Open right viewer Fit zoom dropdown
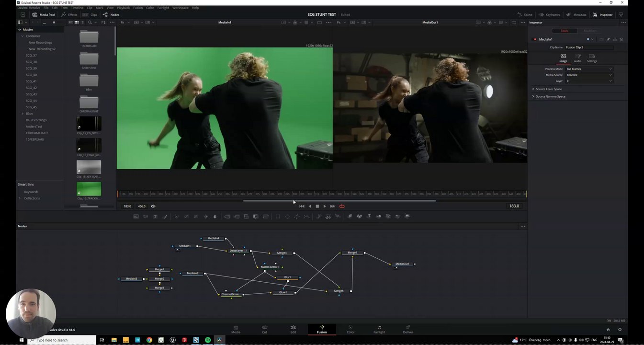The image size is (644, 345). tap(341, 23)
